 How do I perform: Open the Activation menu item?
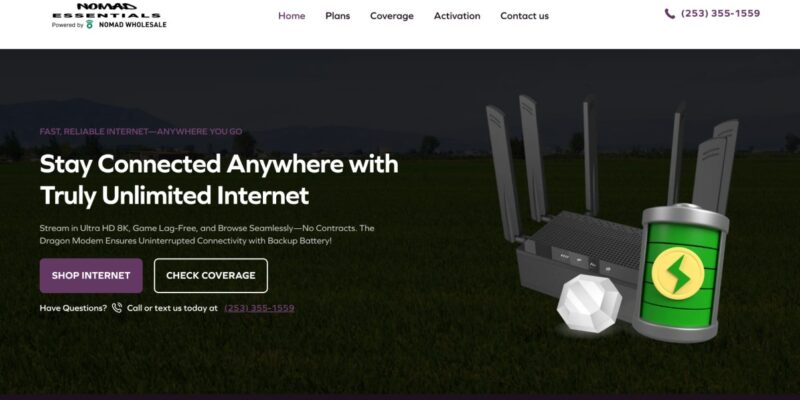click(457, 16)
